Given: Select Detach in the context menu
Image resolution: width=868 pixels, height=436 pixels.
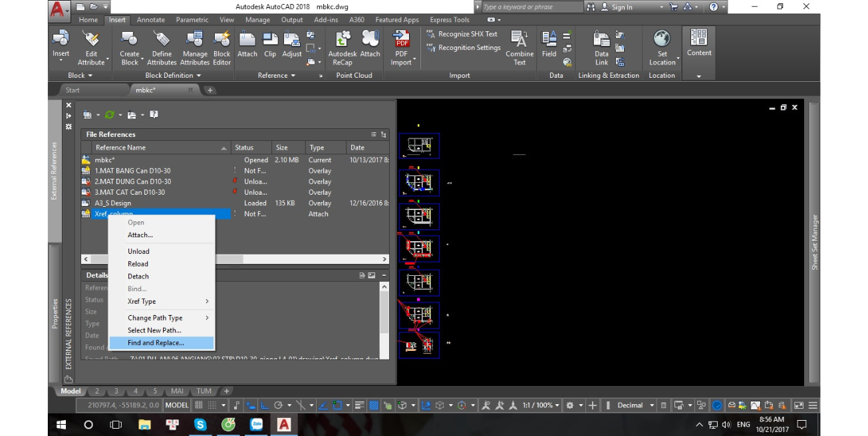Looking at the screenshot, I should pos(162,276).
